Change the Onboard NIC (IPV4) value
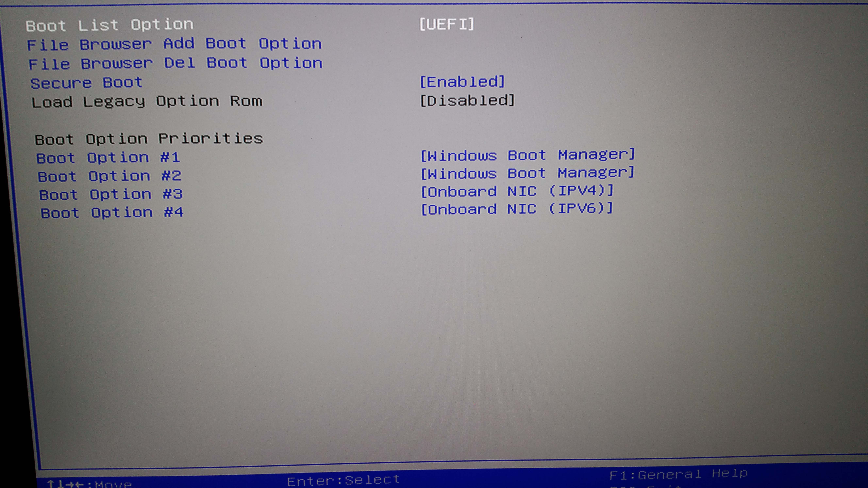The width and height of the screenshot is (868, 488). (x=517, y=191)
